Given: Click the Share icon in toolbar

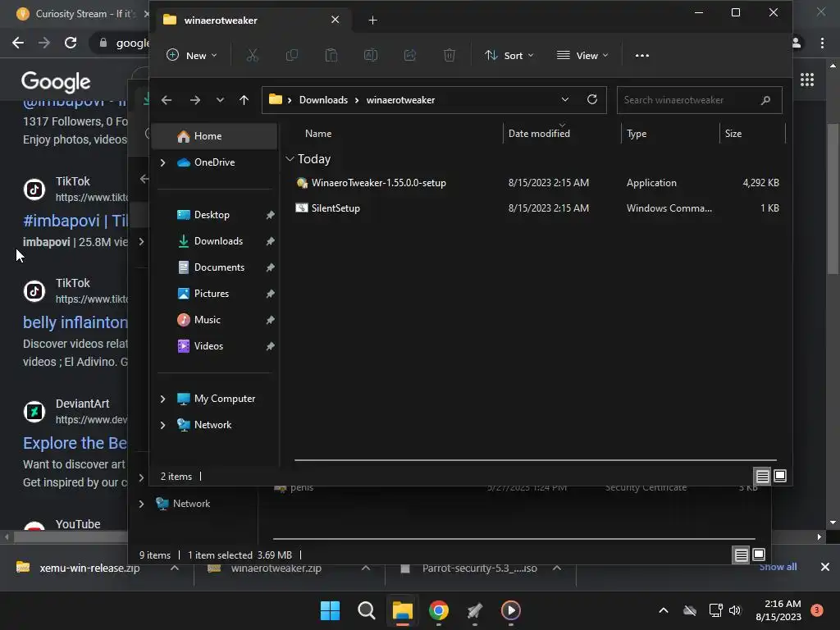Looking at the screenshot, I should pos(410,55).
